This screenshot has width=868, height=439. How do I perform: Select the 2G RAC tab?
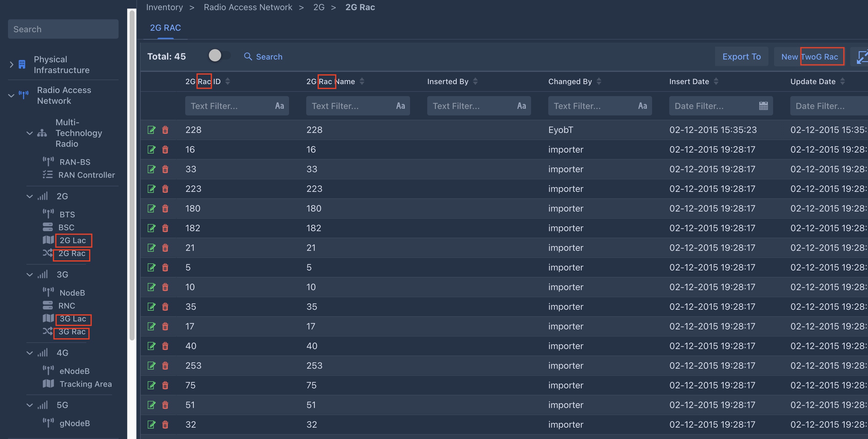(x=166, y=28)
